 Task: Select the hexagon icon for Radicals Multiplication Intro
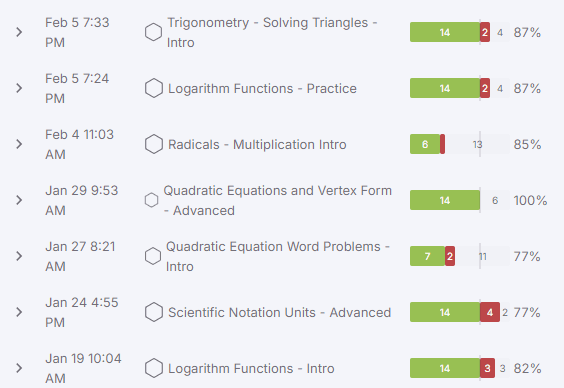coord(154,144)
